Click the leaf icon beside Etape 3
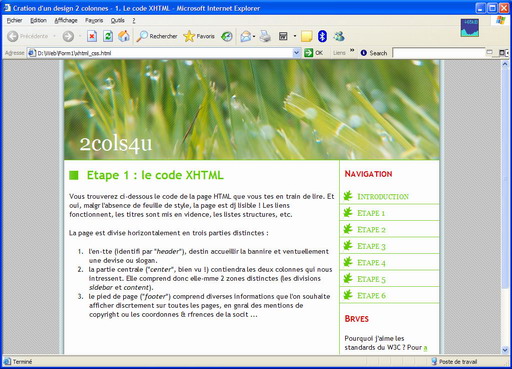The height and width of the screenshot is (369, 512). (348, 245)
